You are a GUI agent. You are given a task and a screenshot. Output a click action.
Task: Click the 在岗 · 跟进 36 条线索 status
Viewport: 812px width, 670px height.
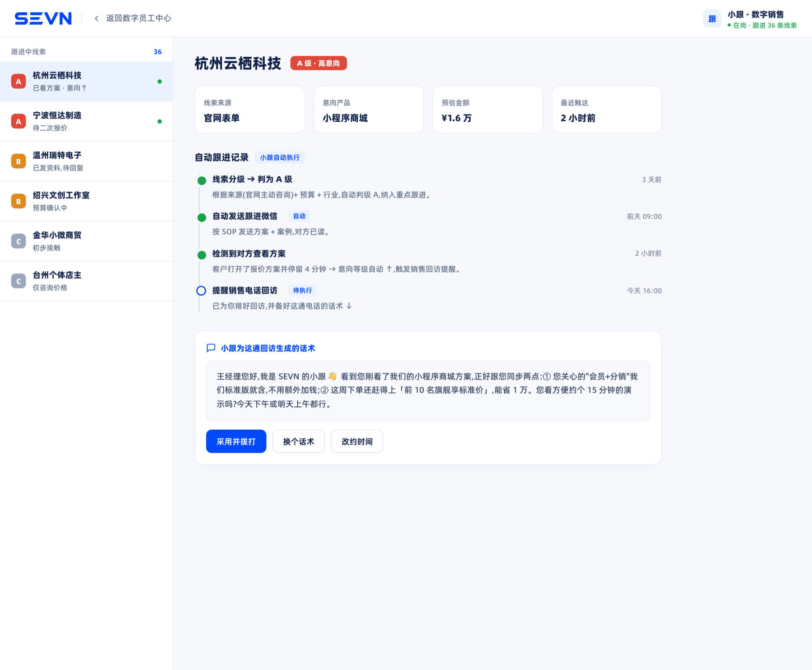click(x=762, y=26)
